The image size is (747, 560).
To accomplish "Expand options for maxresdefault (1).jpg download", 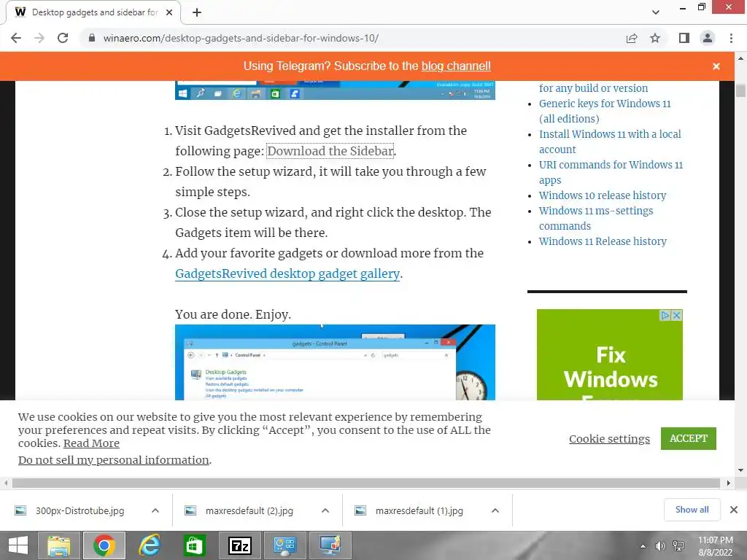I will pyautogui.click(x=495, y=510).
